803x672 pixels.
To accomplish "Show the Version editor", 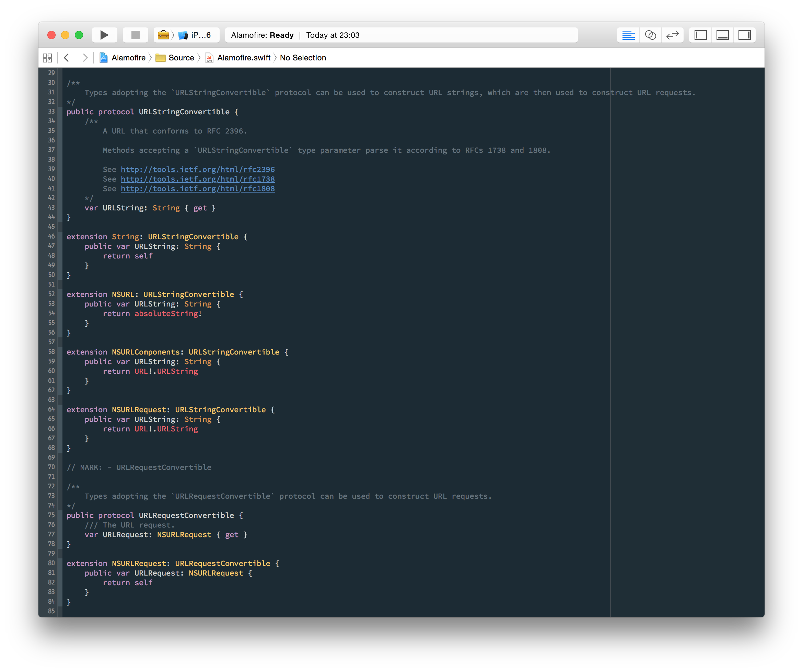I will pyautogui.click(x=672, y=35).
